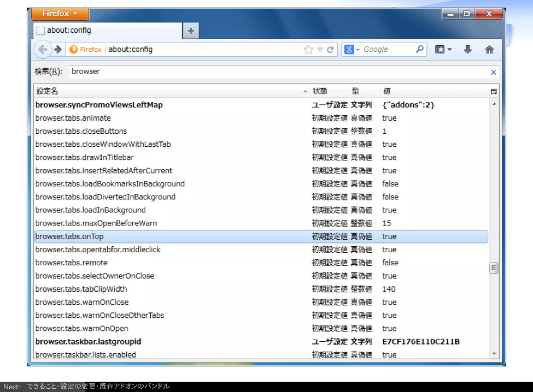
Task: Select browser.tabs.remote preference
Action: pyautogui.click(x=261, y=263)
